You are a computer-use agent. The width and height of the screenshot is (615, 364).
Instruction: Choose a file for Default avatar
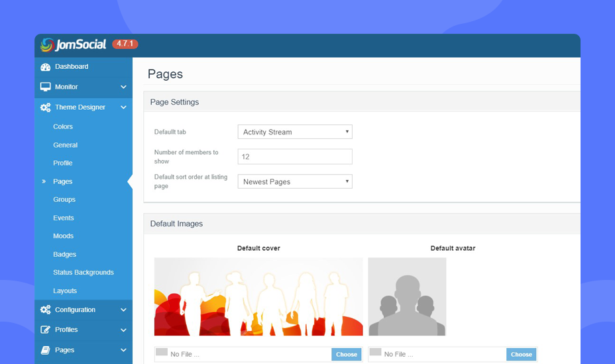(x=522, y=354)
